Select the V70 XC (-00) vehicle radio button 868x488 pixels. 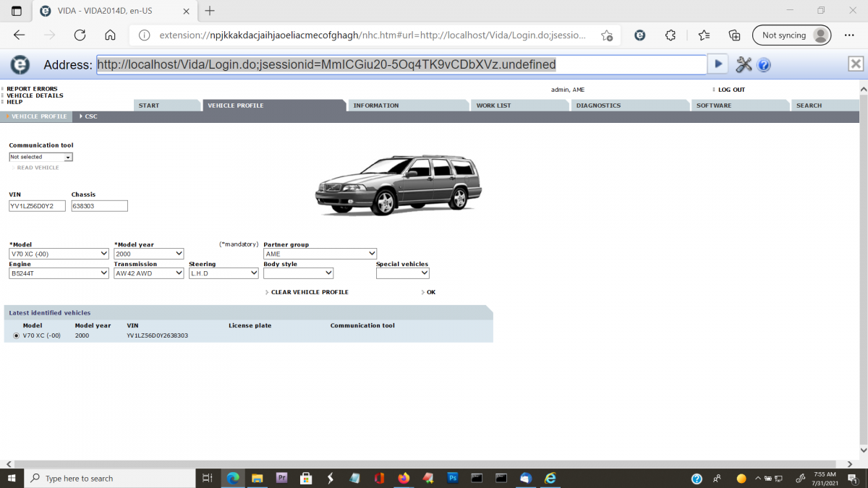tap(16, 335)
